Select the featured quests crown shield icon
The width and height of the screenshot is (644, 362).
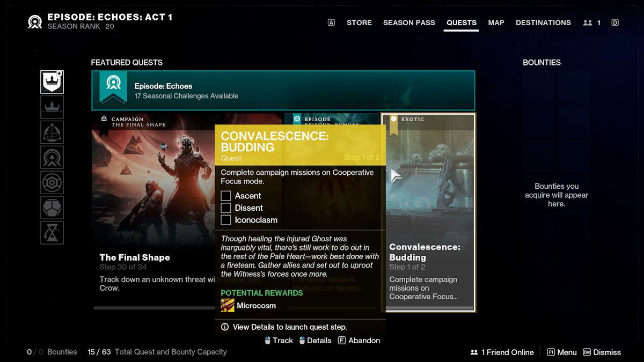52,82
